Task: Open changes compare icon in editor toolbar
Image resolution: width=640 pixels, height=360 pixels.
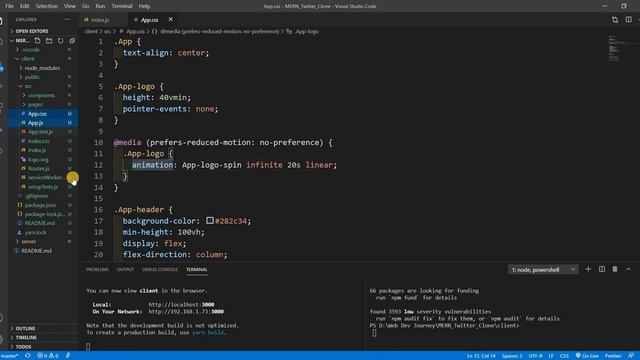Action: tap(615, 20)
